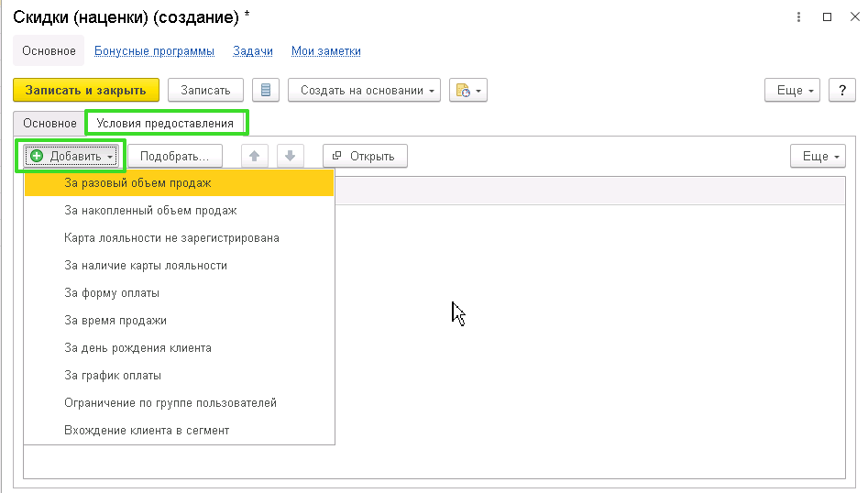868x493 pixels.
Task: Expand the top toolbar Еще menu
Action: pyautogui.click(x=792, y=90)
